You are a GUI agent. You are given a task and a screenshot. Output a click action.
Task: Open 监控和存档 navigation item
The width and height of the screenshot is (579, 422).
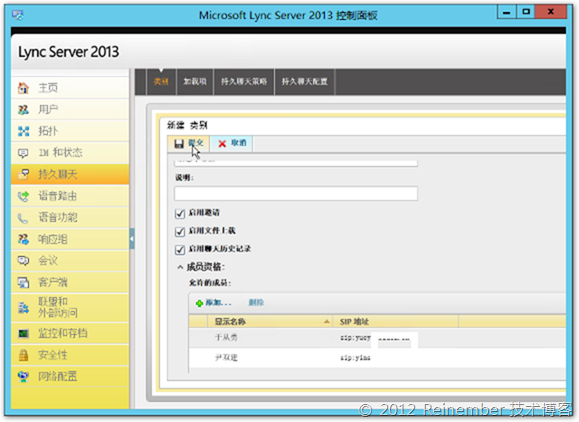click(70, 333)
